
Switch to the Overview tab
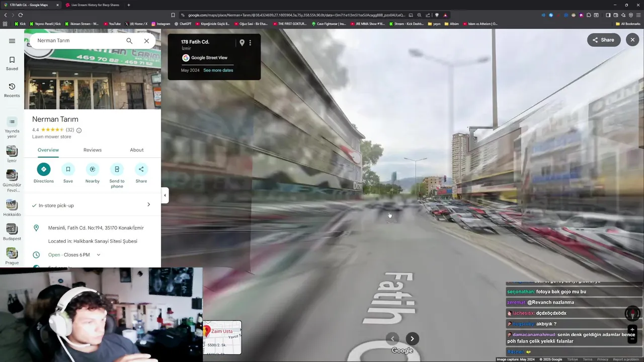(x=48, y=150)
